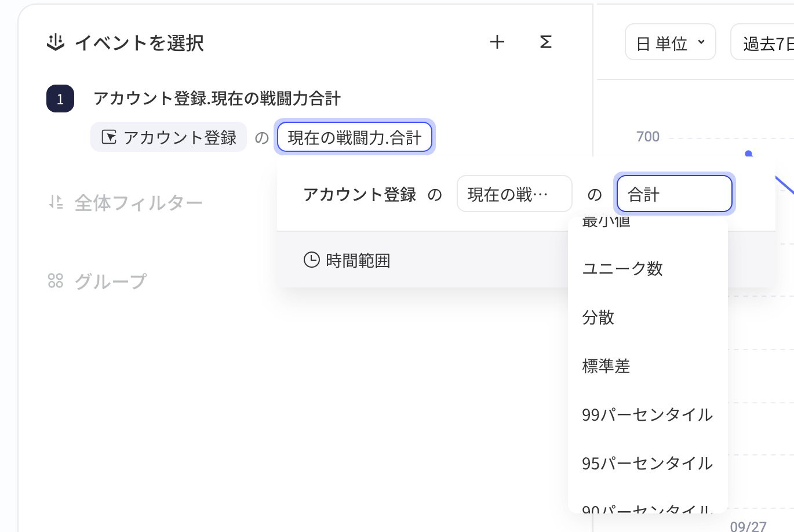The height and width of the screenshot is (532, 794).
Task: Open the 過去7日 date range dropdown
Action: (762, 42)
